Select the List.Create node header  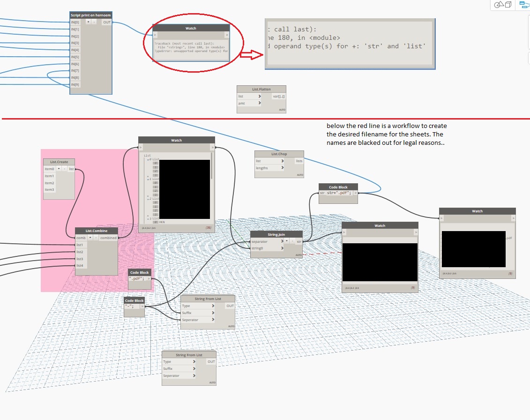click(59, 162)
